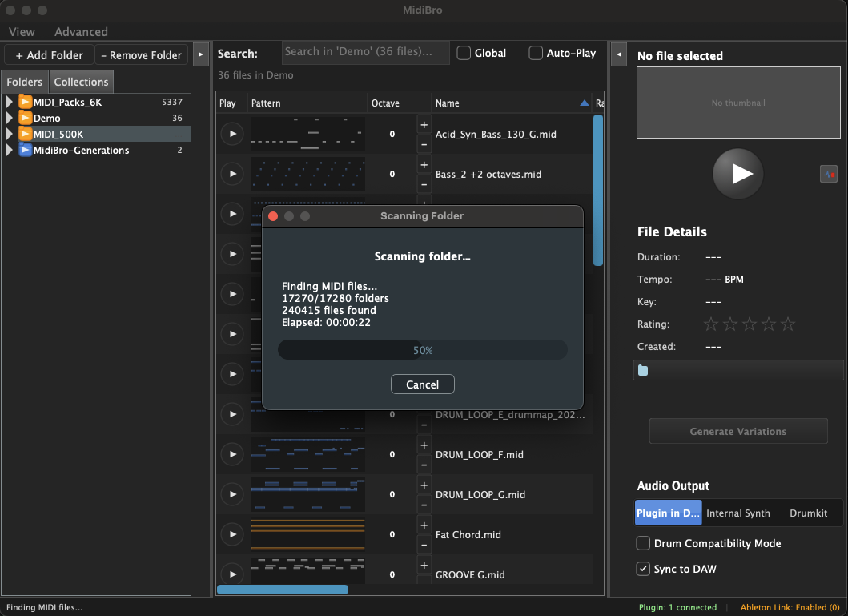Click the 50% scanning progress bar

(422, 350)
